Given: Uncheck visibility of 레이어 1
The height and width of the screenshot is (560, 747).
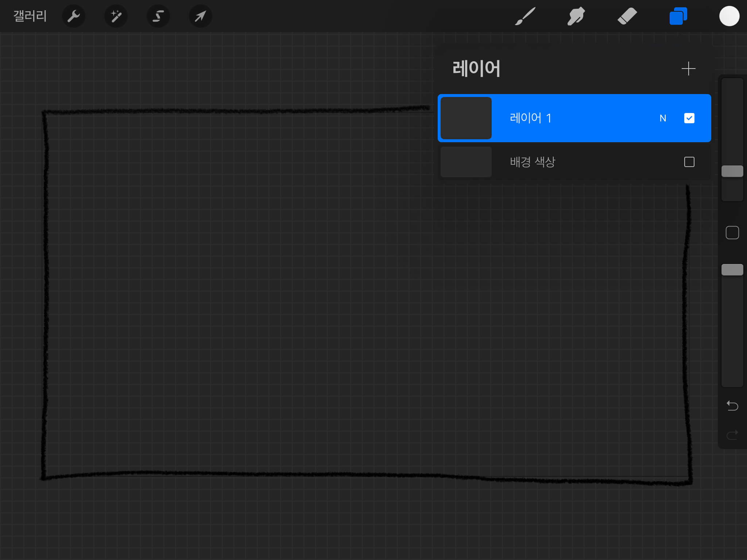Looking at the screenshot, I should pyautogui.click(x=689, y=118).
